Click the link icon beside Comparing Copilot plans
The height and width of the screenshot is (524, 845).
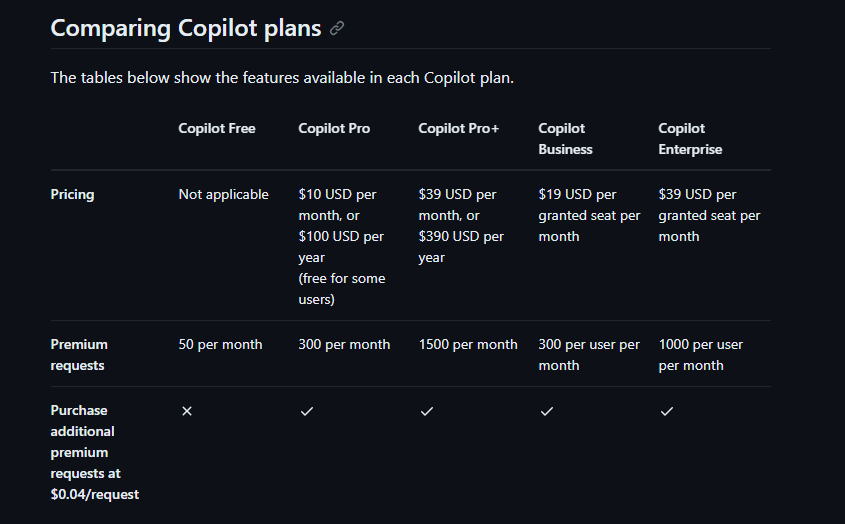(x=337, y=28)
